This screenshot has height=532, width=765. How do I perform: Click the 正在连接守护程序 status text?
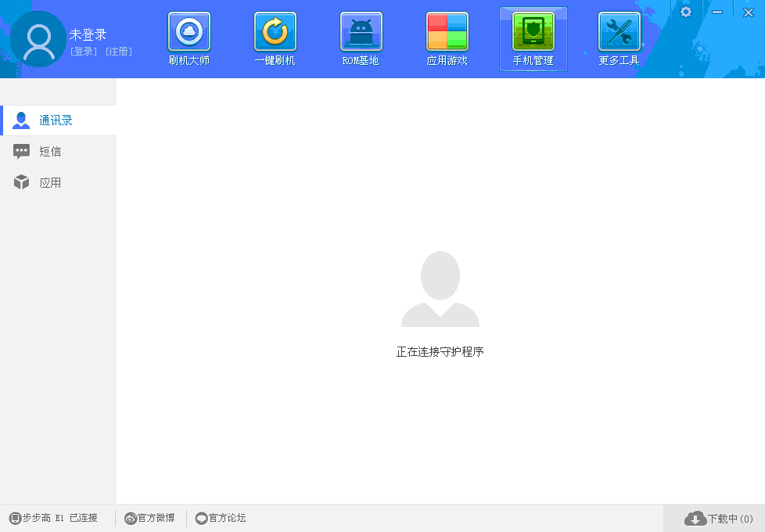(x=440, y=352)
